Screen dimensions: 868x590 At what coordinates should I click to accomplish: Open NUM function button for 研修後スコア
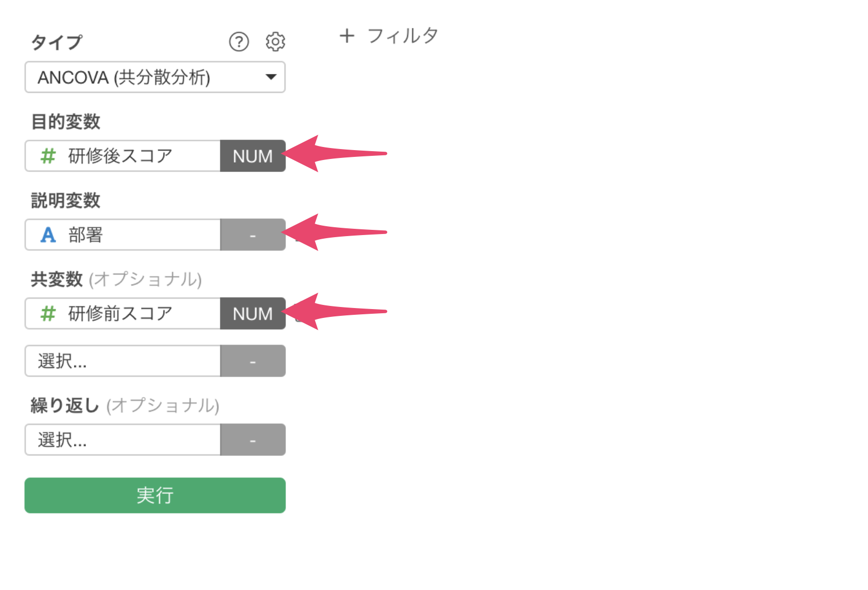tap(253, 156)
